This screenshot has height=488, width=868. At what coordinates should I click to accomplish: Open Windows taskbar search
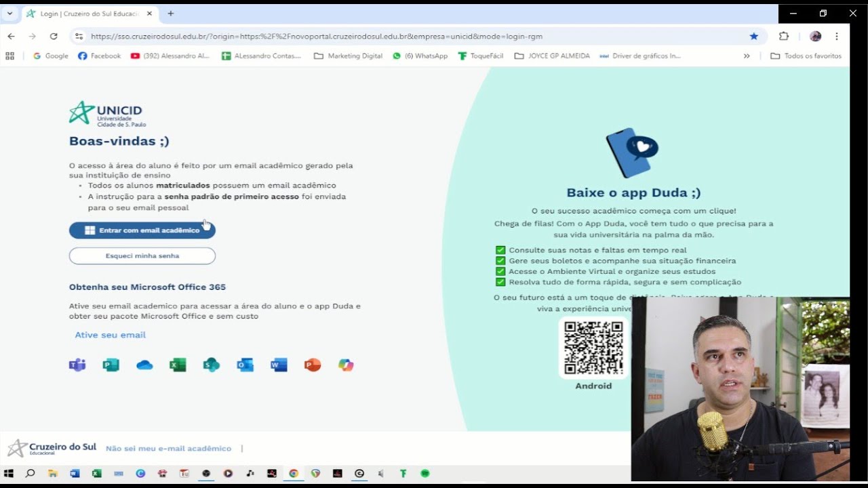(x=30, y=473)
